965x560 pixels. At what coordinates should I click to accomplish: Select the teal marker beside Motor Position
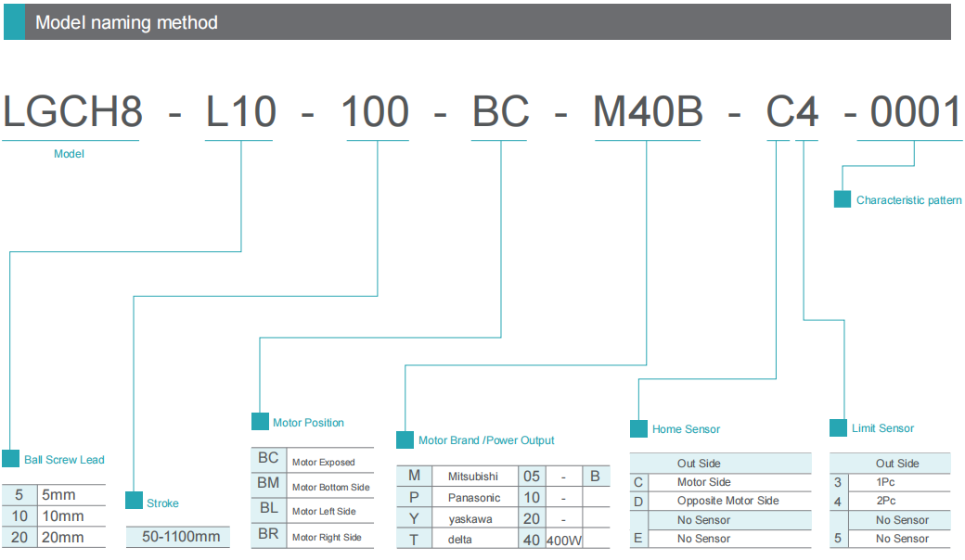pyautogui.click(x=260, y=422)
